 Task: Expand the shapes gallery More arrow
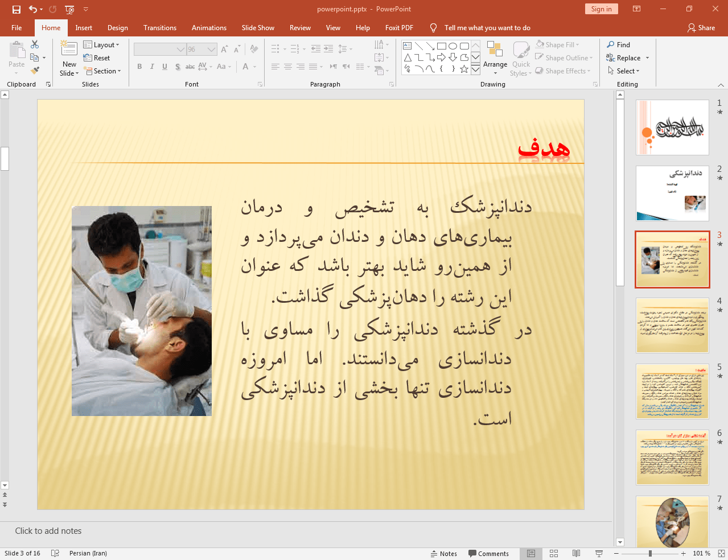(475, 69)
